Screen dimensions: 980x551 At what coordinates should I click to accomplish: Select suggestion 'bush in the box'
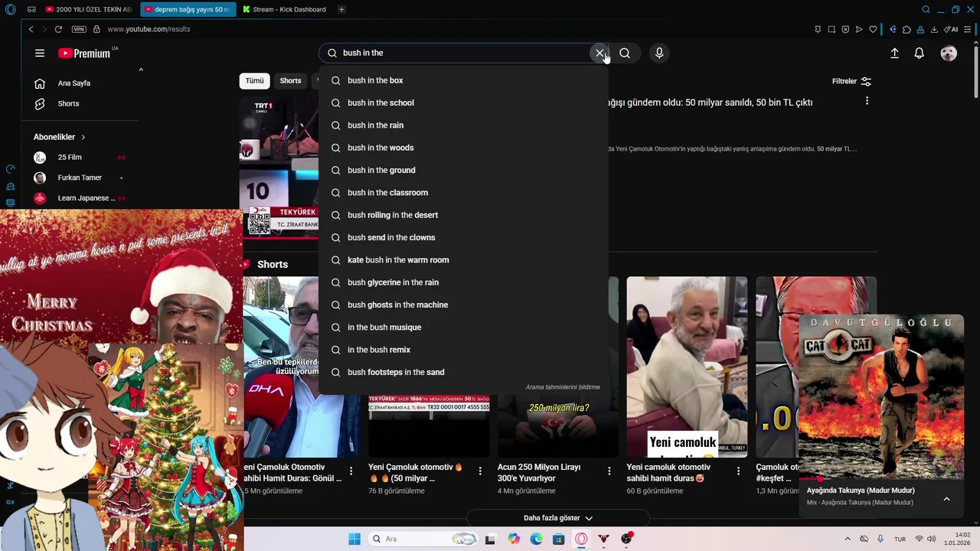point(463,80)
